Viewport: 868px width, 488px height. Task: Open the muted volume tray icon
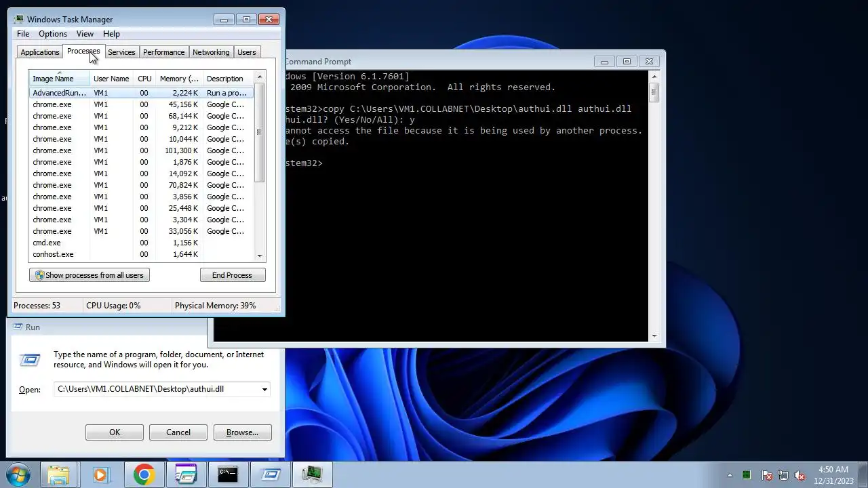[800, 475]
